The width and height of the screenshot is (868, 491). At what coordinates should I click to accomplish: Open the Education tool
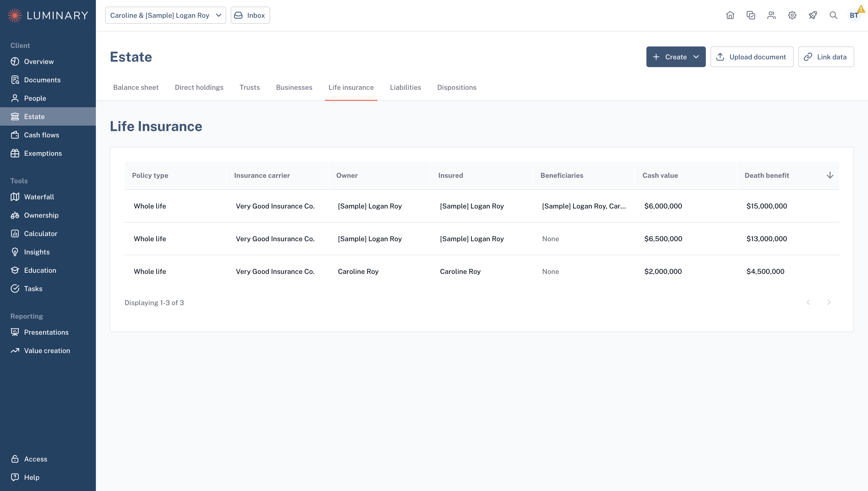tap(48, 270)
